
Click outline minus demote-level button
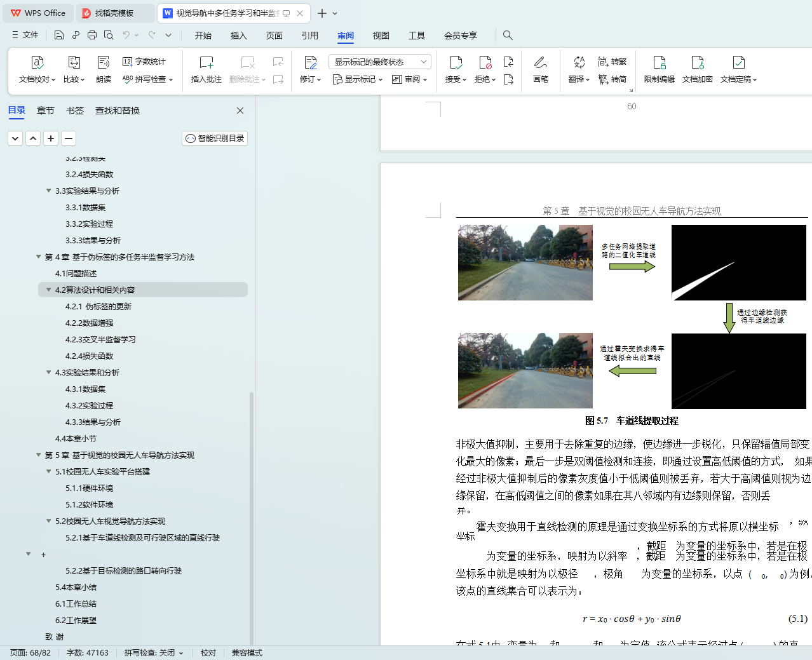(x=69, y=138)
